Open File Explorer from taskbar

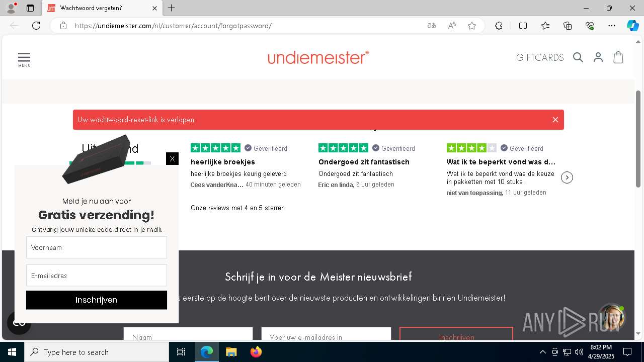(x=231, y=352)
